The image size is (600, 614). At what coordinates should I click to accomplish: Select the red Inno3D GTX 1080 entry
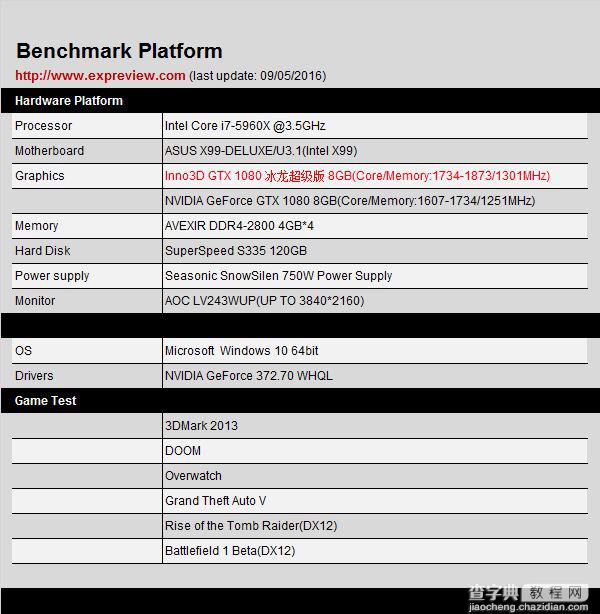(x=357, y=176)
